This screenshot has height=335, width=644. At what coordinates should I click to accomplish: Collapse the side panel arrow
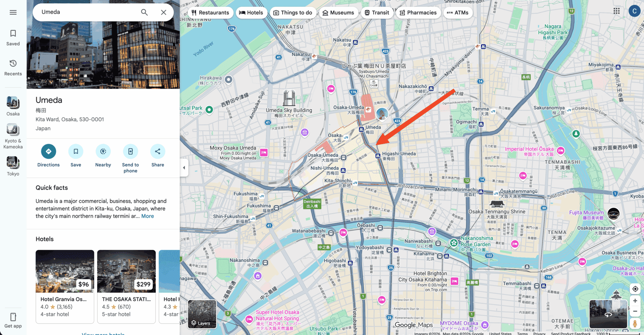(x=184, y=167)
